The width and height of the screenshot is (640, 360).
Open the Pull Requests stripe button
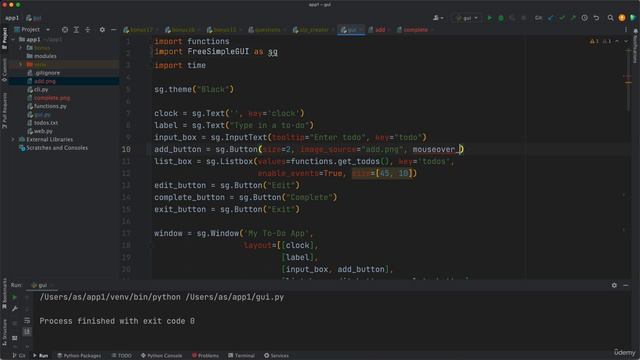(4, 110)
